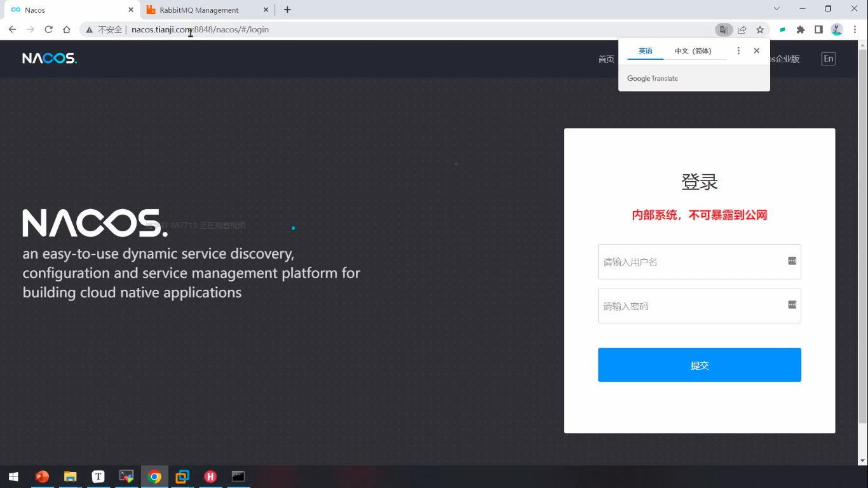Open a new browser tab
Screen dimensions: 868x488
click(287, 10)
